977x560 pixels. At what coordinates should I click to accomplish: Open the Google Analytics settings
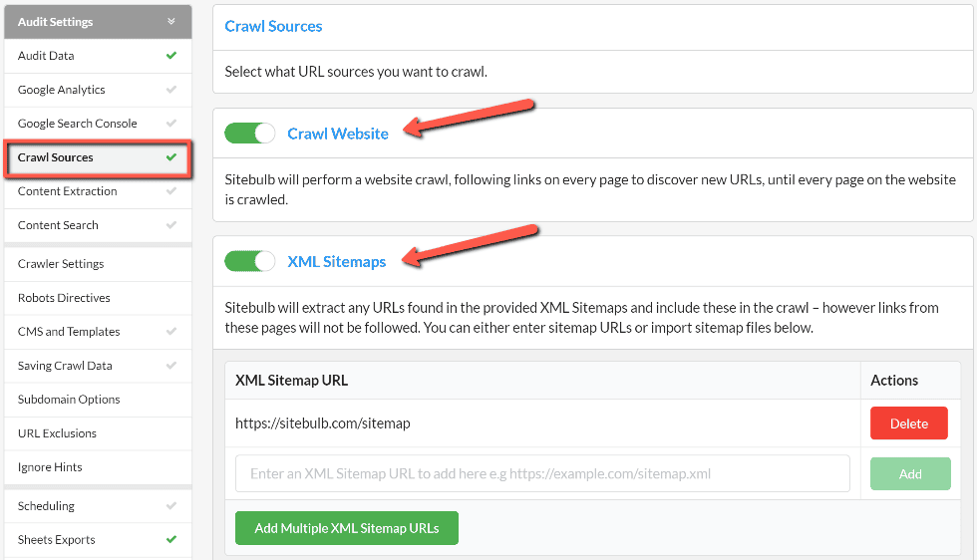pyautogui.click(x=98, y=90)
